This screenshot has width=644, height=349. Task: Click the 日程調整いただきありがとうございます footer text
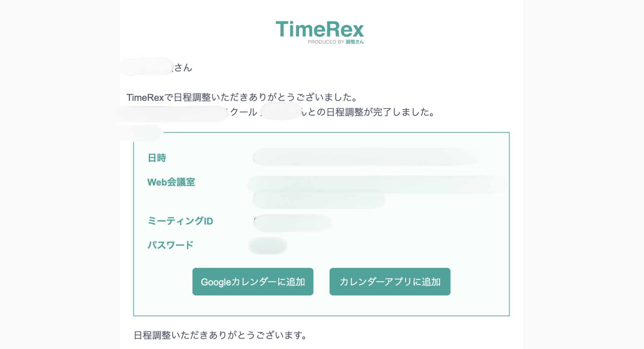pos(220,335)
